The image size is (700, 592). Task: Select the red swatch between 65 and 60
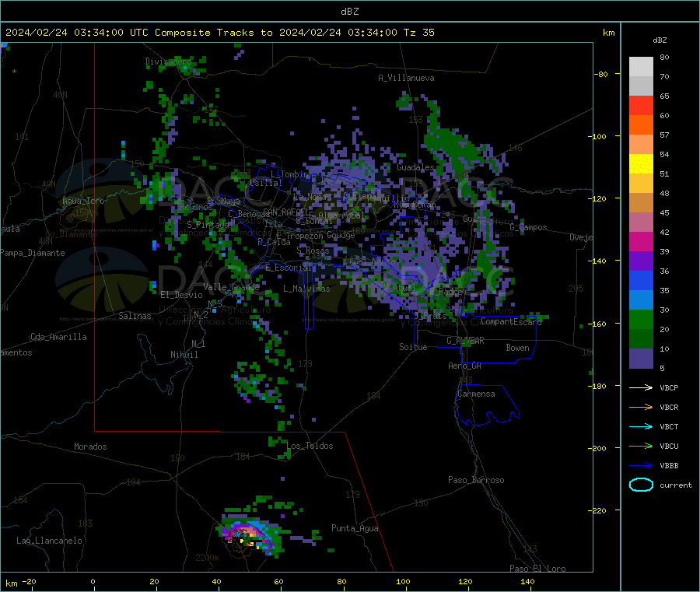[641, 105]
